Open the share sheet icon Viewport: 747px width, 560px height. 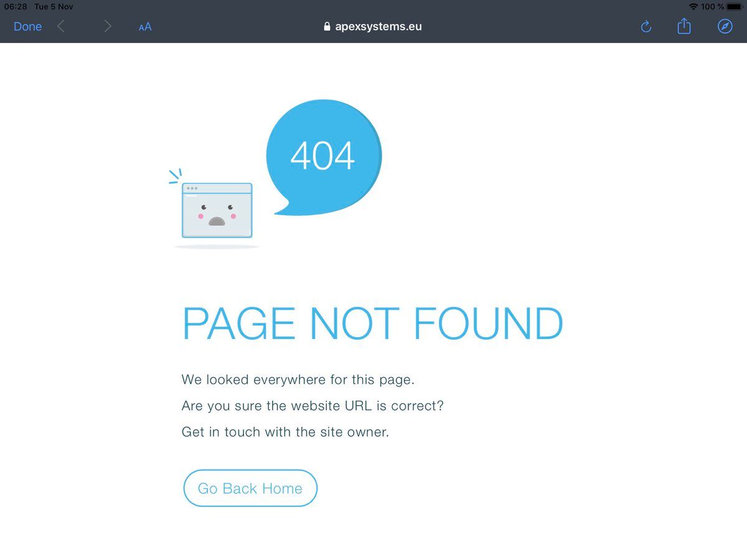pyautogui.click(x=684, y=26)
